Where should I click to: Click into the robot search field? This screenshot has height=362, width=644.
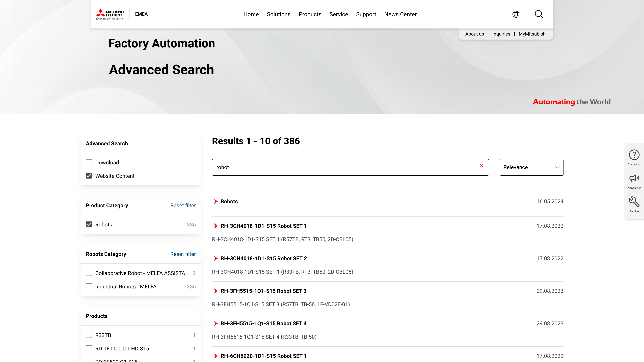(350, 167)
